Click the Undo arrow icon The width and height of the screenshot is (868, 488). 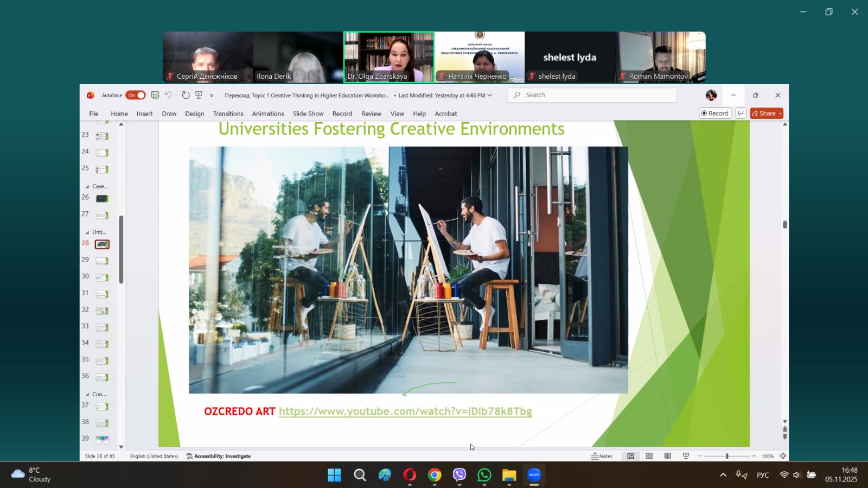(x=168, y=96)
